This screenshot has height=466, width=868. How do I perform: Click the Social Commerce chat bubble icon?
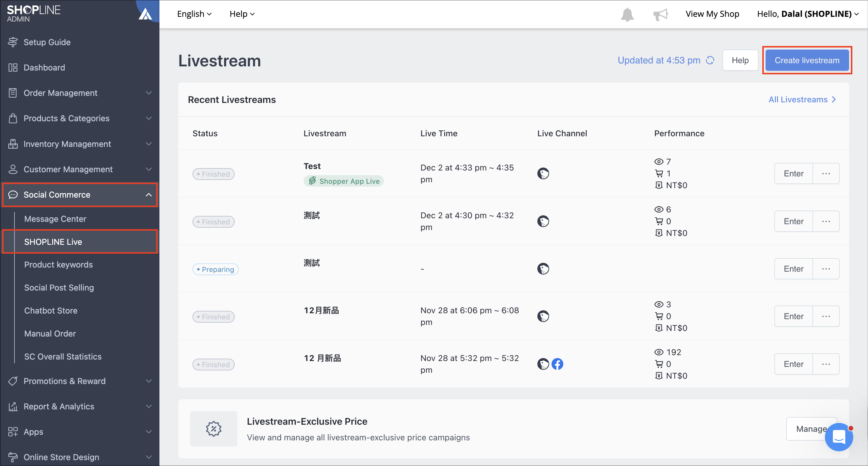coord(13,195)
